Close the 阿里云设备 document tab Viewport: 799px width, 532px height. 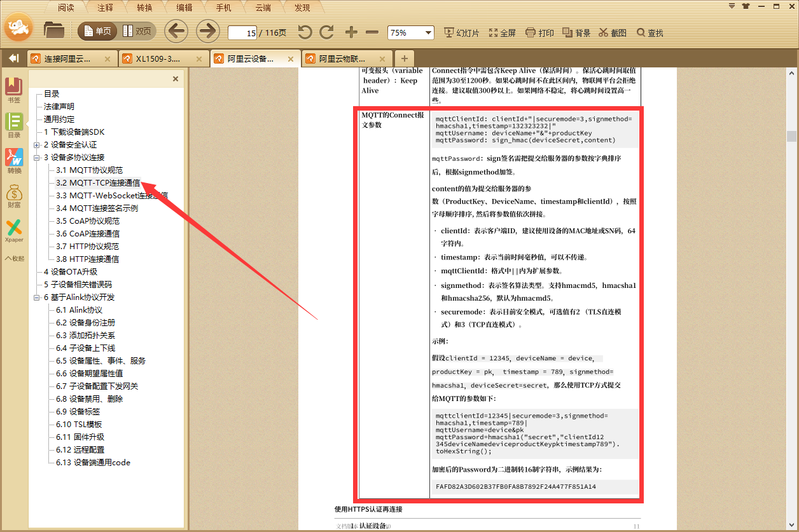click(291, 59)
